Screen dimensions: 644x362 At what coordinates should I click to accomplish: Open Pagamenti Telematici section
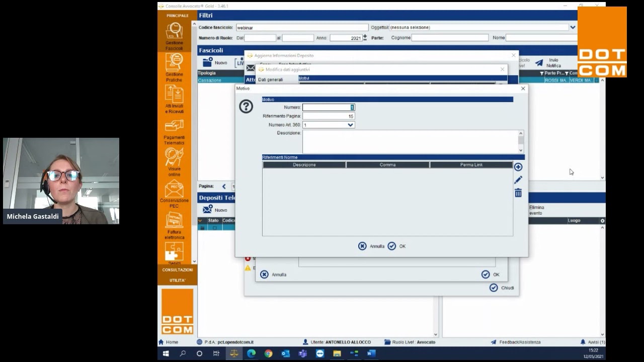coord(174,132)
